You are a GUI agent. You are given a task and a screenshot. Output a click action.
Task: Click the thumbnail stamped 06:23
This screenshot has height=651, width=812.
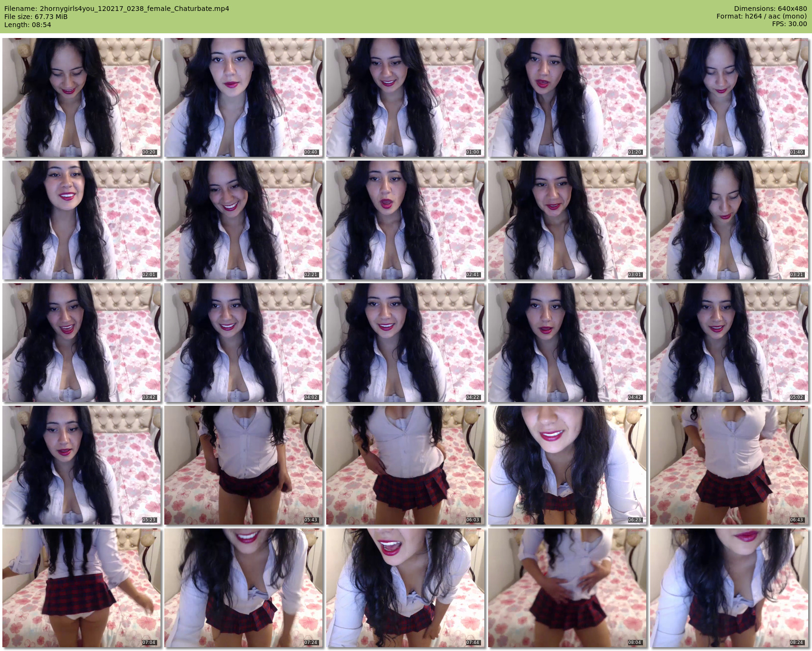[567, 465]
